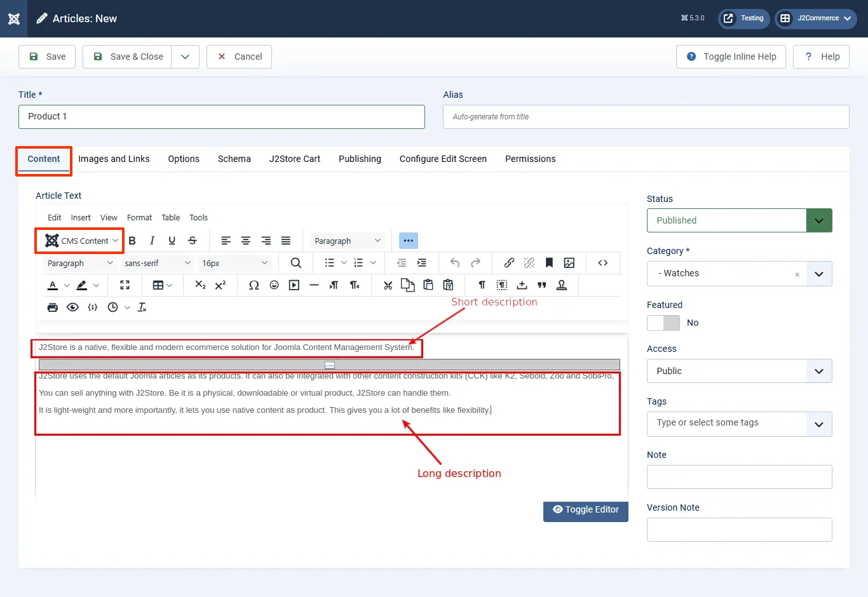This screenshot has width=868, height=597.
Task: Underline the selected text
Action: coord(172,241)
